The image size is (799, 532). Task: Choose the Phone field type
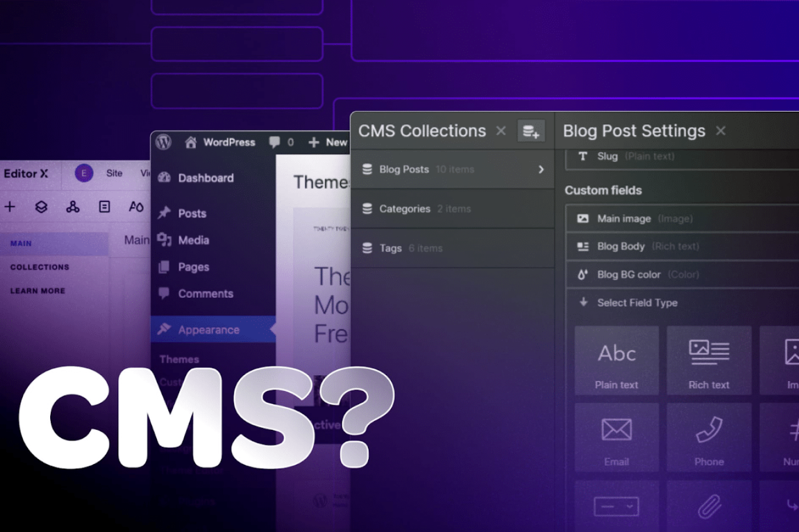tap(709, 438)
